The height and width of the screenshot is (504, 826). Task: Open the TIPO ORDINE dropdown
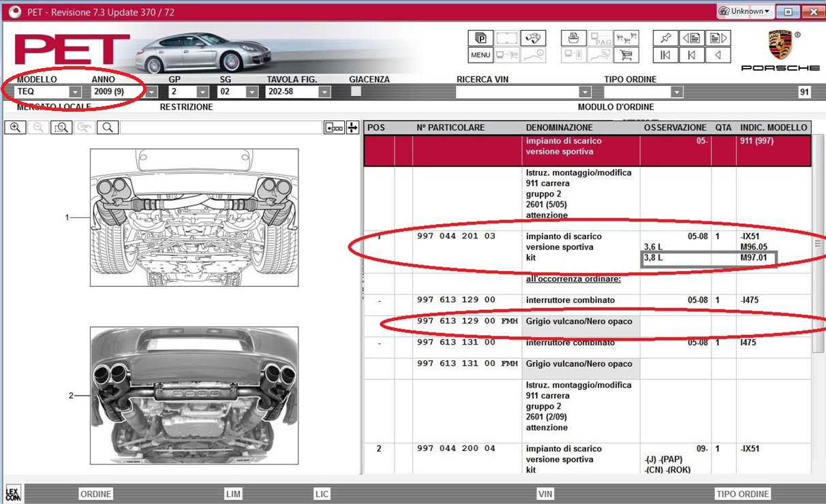click(x=677, y=92)
